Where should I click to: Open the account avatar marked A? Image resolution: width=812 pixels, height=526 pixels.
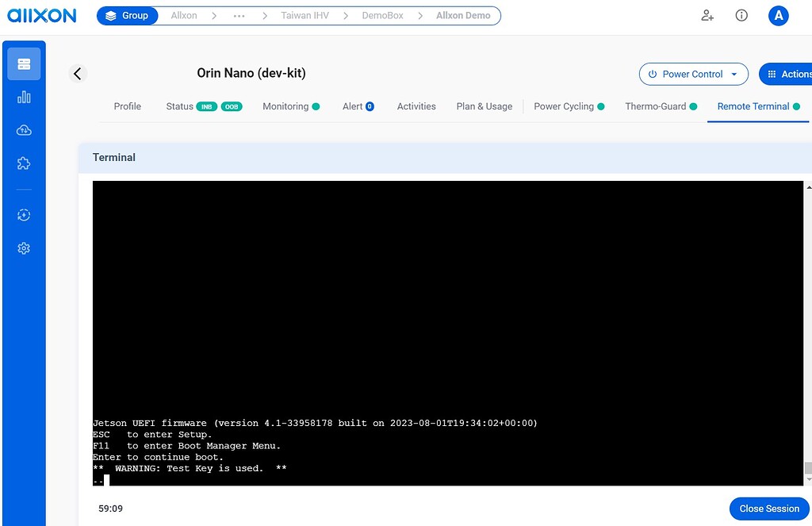point(778,15)
